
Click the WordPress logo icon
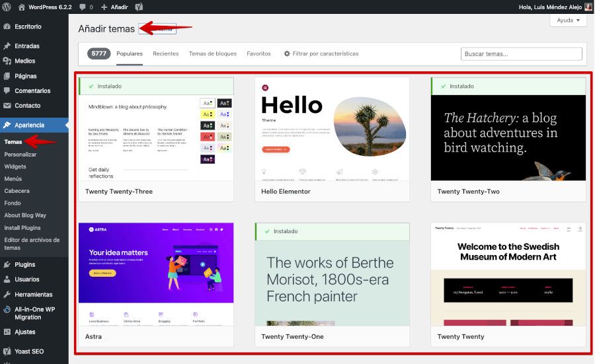pyautogui.click(x=7, y=7)
